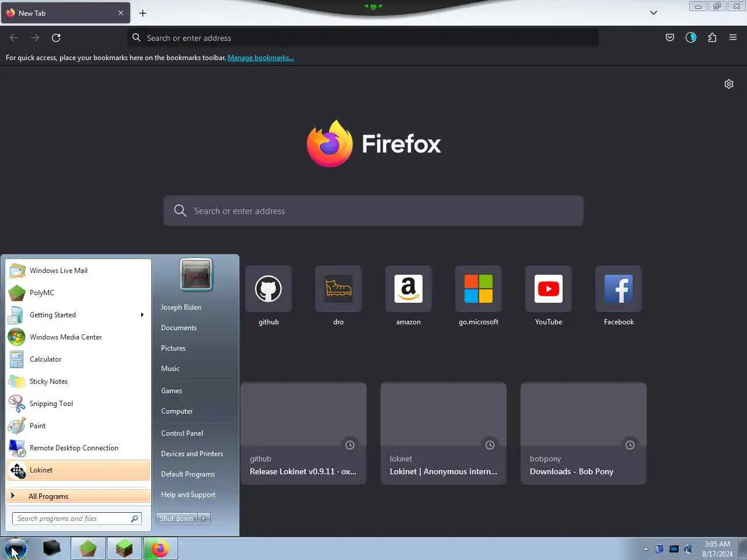Open shut down options arrow

204,519
